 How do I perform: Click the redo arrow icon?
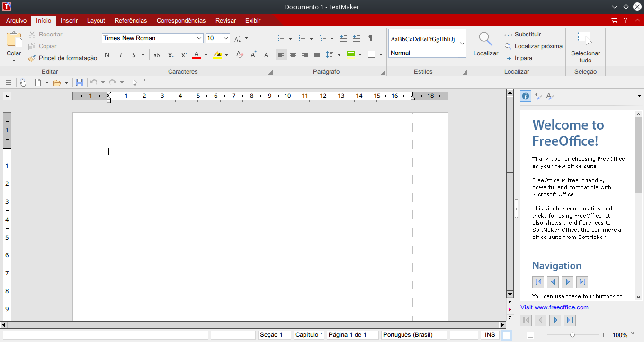coord(113,82)
